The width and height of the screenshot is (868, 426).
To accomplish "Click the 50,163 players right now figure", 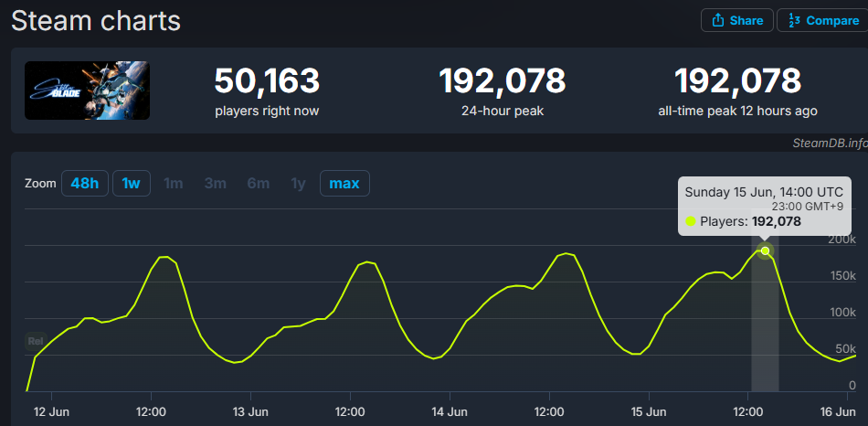I will (x=267, y=82).
